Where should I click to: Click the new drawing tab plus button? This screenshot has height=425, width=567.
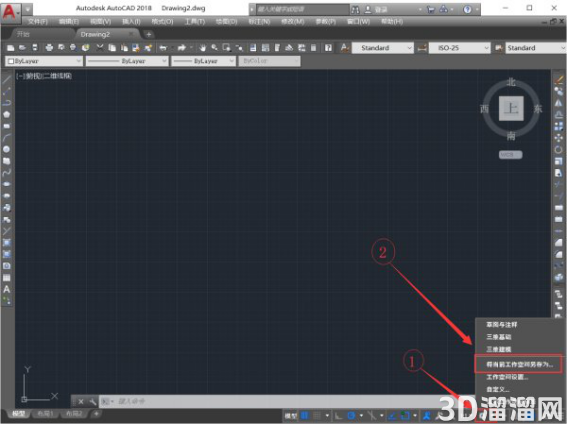(149, 34)
